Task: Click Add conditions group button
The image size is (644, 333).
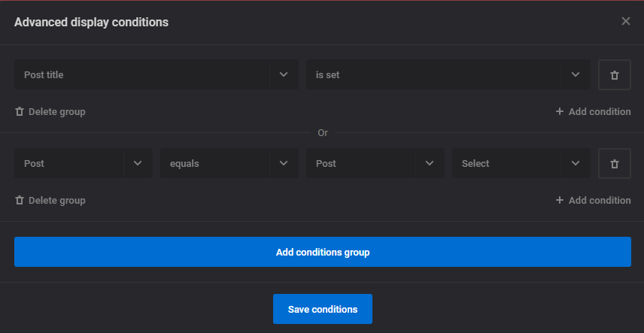Action: pyautogui.click(x=323, y=252)
